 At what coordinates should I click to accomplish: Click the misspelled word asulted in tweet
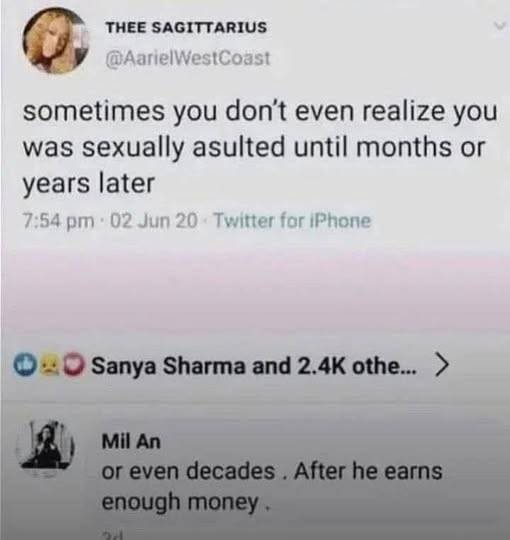238,147
